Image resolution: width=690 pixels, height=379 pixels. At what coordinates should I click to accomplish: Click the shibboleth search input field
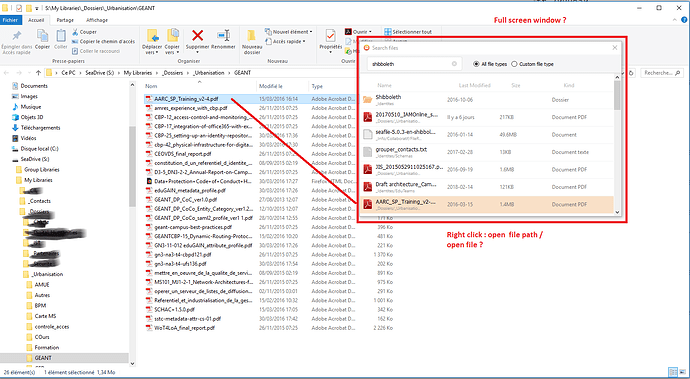pos(415,64)
